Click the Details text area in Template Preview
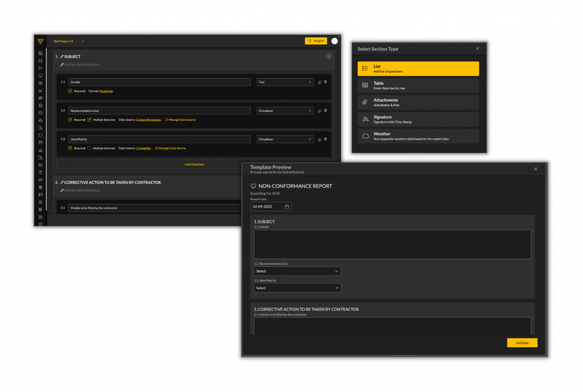Image resolution: width=583 pixels, height=392 pixels. 392,245
